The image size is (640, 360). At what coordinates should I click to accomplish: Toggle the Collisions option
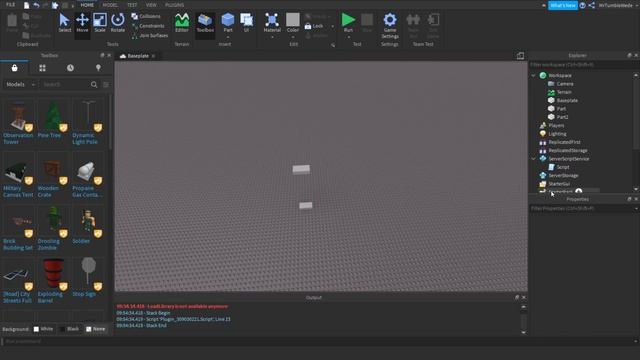pyautogui.click(x=146, y=16)
